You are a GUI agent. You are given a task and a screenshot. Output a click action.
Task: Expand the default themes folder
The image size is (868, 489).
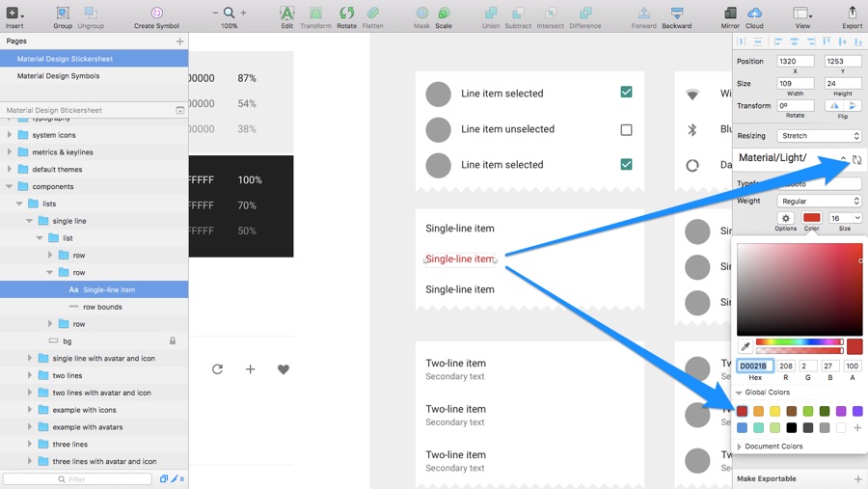[x=9, y=169]
